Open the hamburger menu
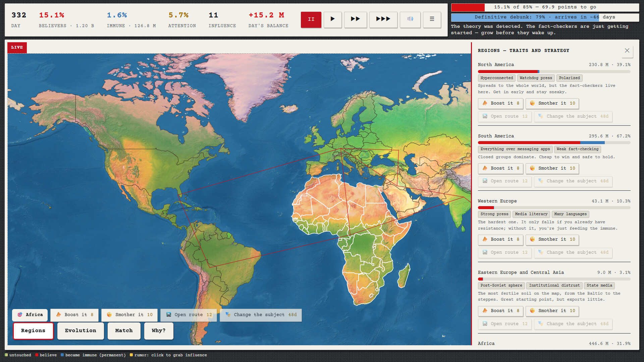Screen dimensions: 644x362 pos(432,19)
